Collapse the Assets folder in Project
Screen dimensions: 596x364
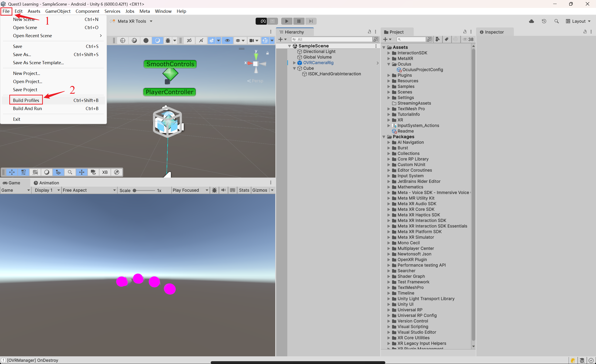pos(384,47)
